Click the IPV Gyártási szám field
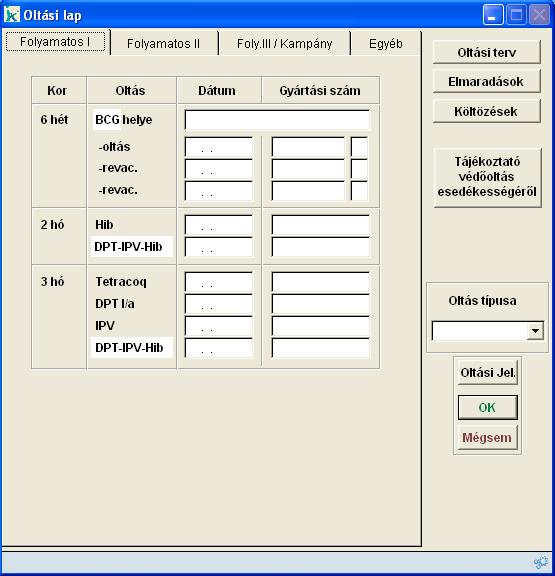555x576 pixels. (x=321, y=326)
